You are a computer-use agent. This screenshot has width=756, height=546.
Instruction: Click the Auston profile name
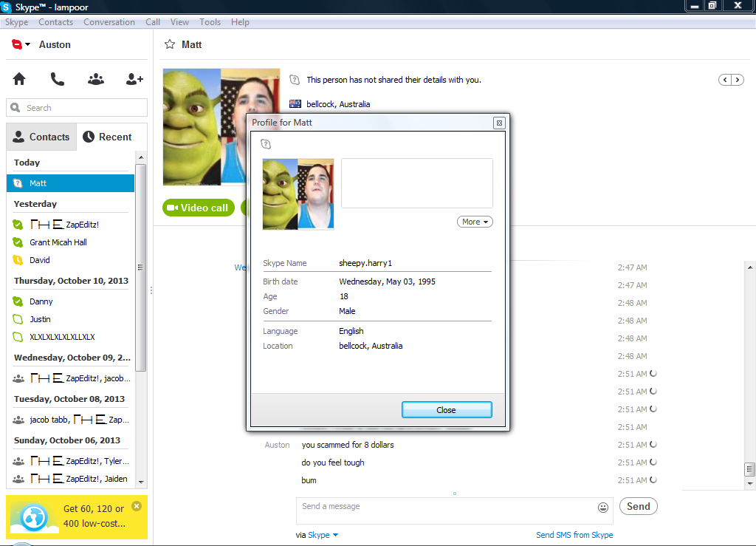pos(55,44)
